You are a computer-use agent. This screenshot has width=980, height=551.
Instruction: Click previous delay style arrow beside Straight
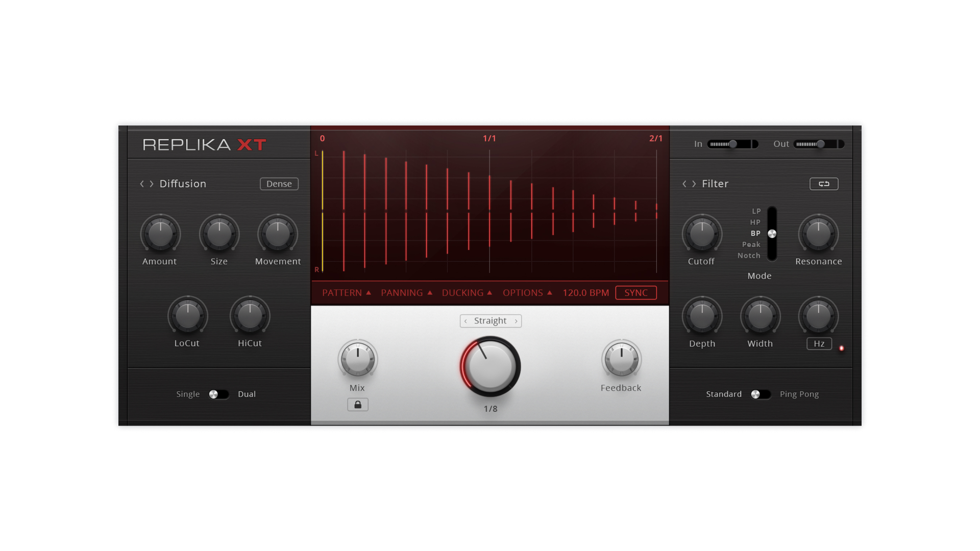point(465,321)
